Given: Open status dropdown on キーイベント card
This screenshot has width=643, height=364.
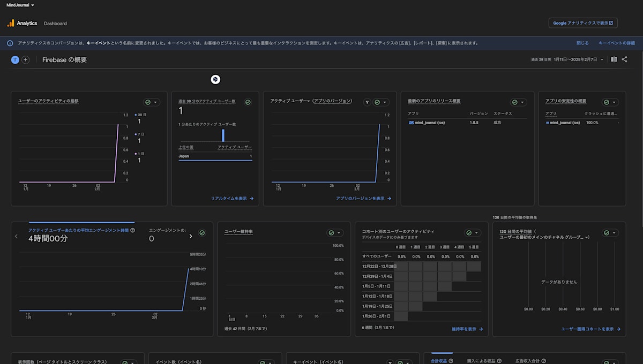Looking at the screenshot, I should coord(403,362).
